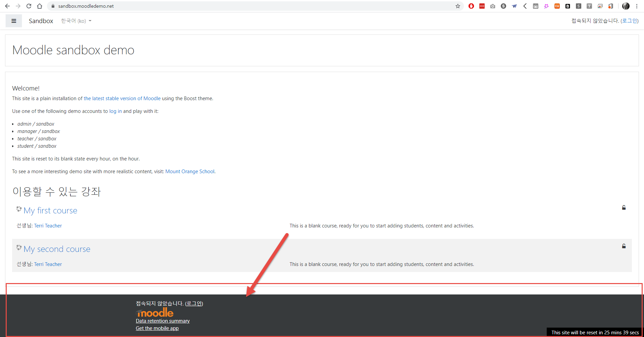This screenshot has width=644, height=337.
Task: Click the blue paper plane extension icon
Action: pyautogui.click(x=514, y=6)
